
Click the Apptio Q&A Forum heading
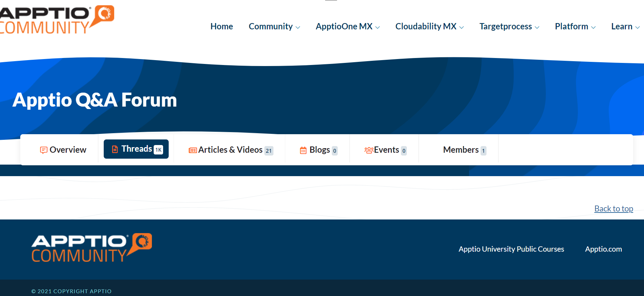(x=95, y=100)
